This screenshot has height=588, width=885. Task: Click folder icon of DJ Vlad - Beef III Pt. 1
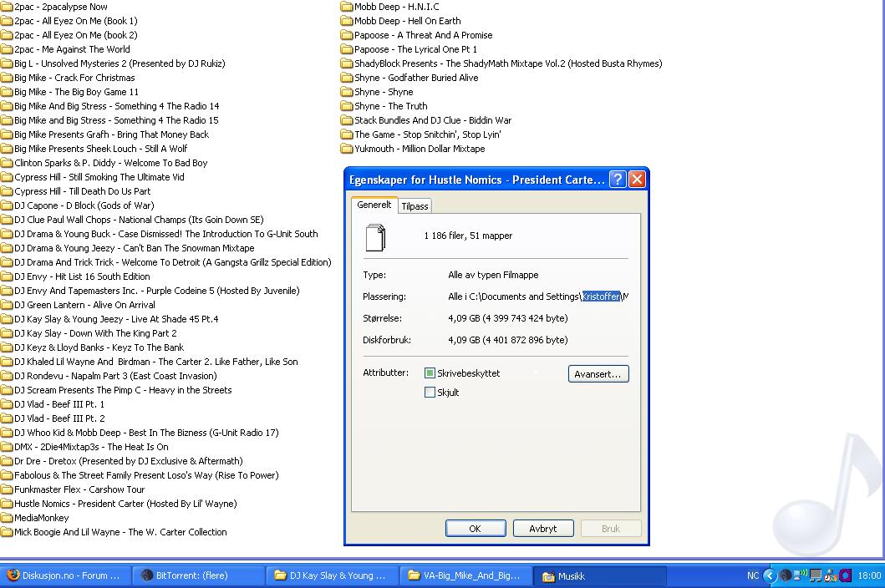coord(7,404)
